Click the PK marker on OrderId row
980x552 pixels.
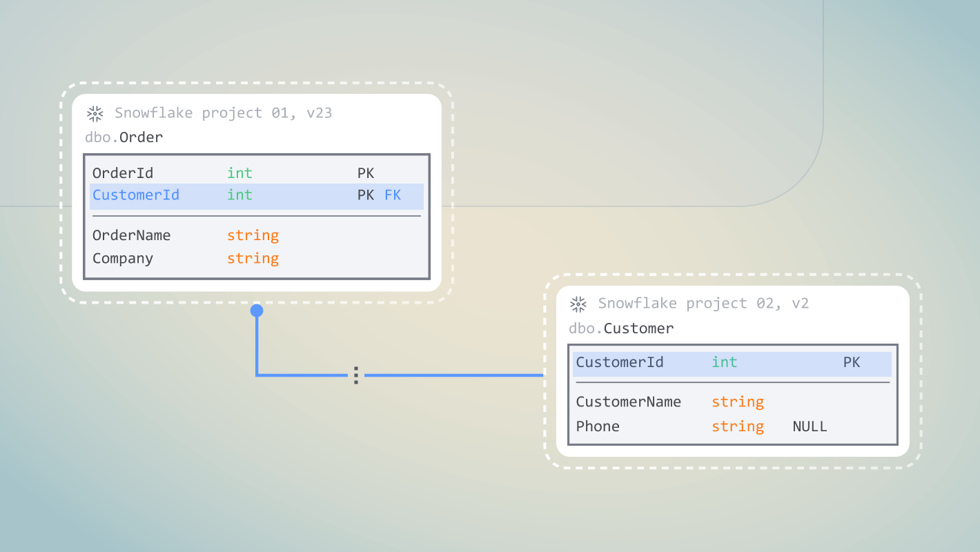(366, 173)
